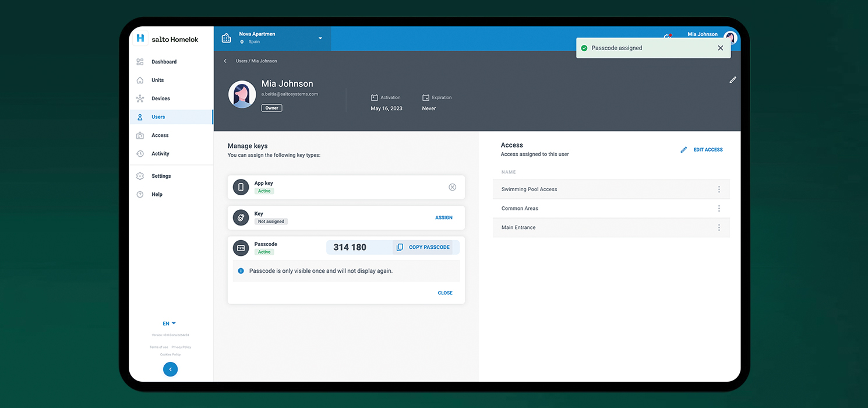This screenshot has height=408, width=868.
Task: Click the version number text
Action: [170, 335]
